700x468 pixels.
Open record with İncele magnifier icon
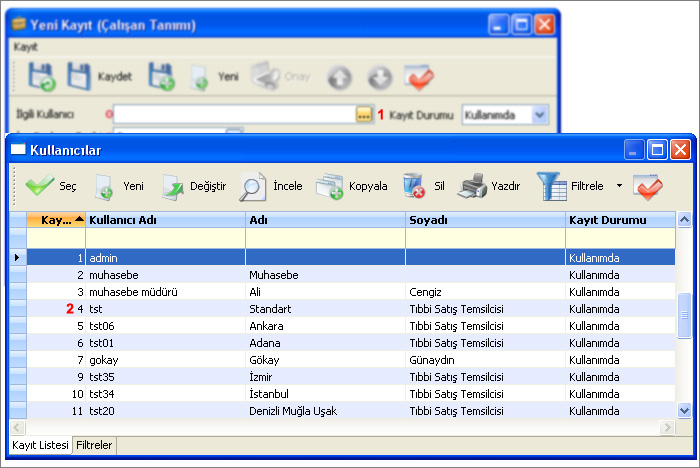[x=253, y=186]
